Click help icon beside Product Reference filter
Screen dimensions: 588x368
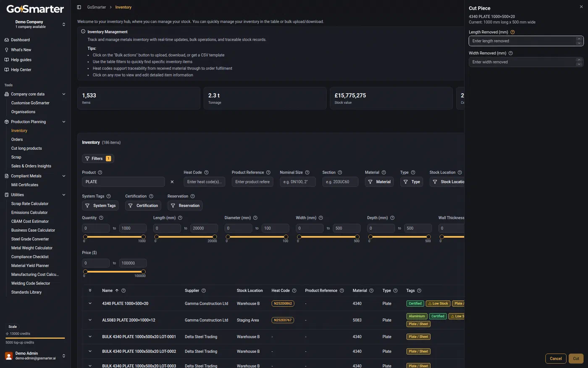click(268, 172)
